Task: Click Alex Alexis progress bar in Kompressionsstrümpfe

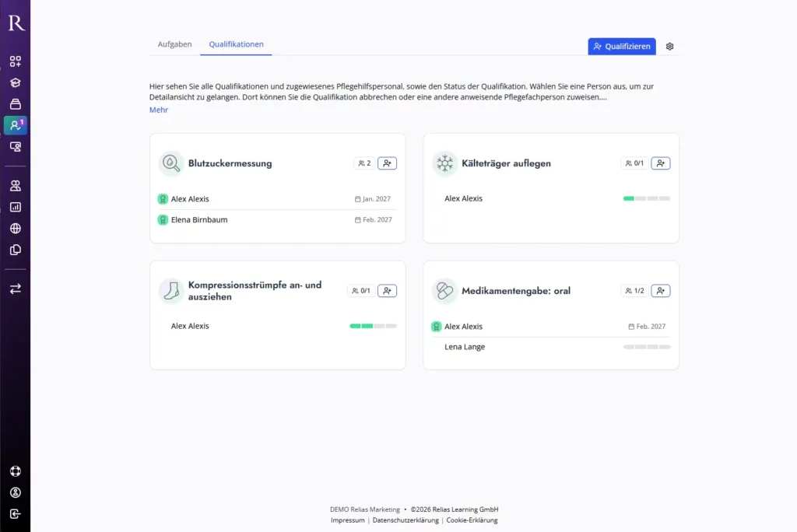Action: [x=373, y=326]
